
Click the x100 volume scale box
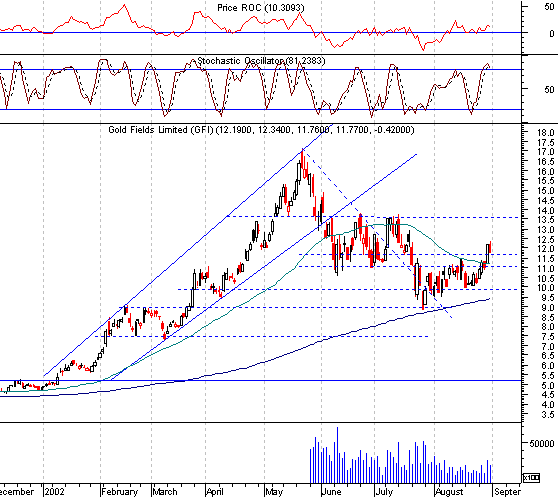531,477
